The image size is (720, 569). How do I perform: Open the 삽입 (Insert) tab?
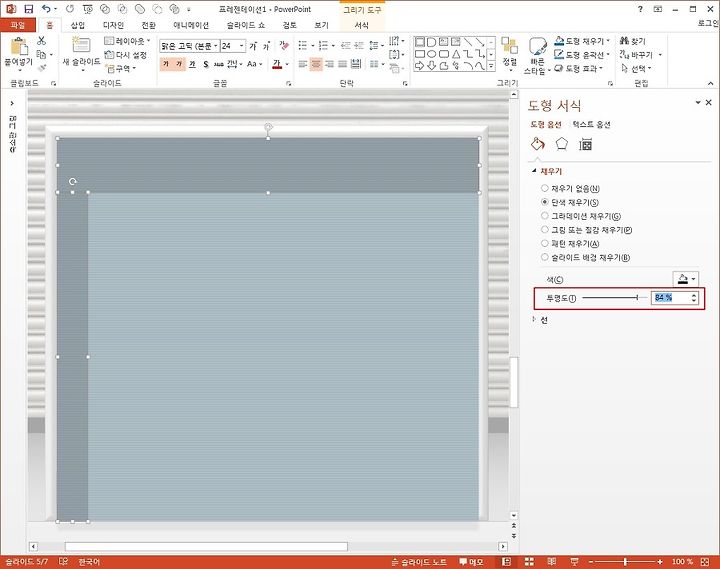click(x=78, y=25)
